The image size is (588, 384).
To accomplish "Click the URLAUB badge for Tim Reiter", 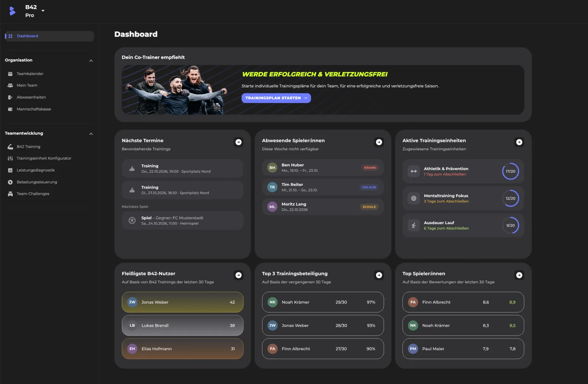I will (369, 187).
